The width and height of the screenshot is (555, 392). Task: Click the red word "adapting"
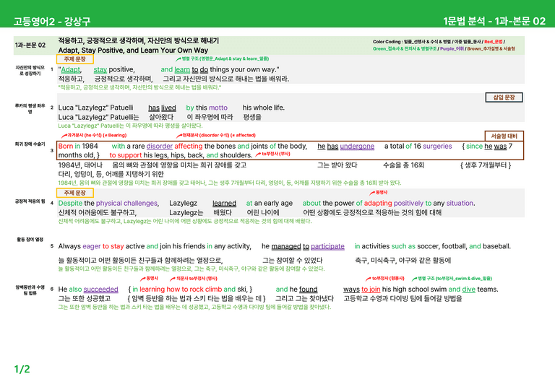tap(378, 204)
